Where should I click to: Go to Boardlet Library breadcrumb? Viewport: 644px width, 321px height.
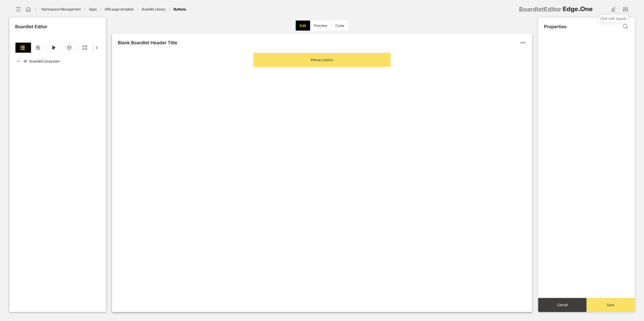click(153, 10)
